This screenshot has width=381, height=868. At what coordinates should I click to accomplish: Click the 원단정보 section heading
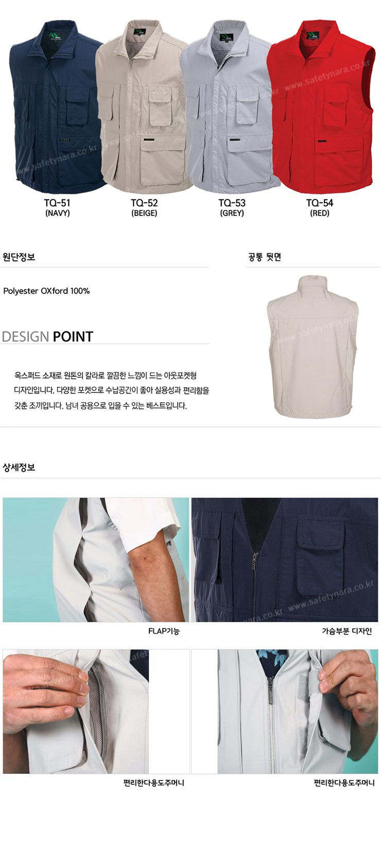point(19,257)
